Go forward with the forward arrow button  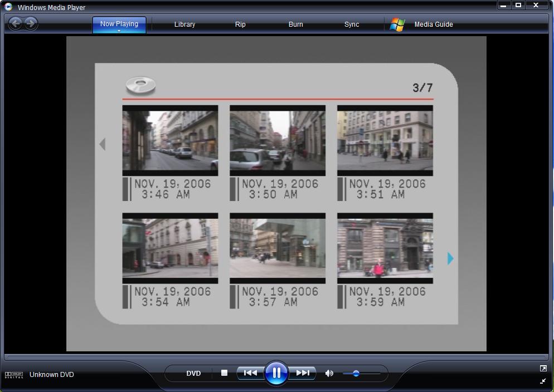pyautogui.click(x=31, y=23)
